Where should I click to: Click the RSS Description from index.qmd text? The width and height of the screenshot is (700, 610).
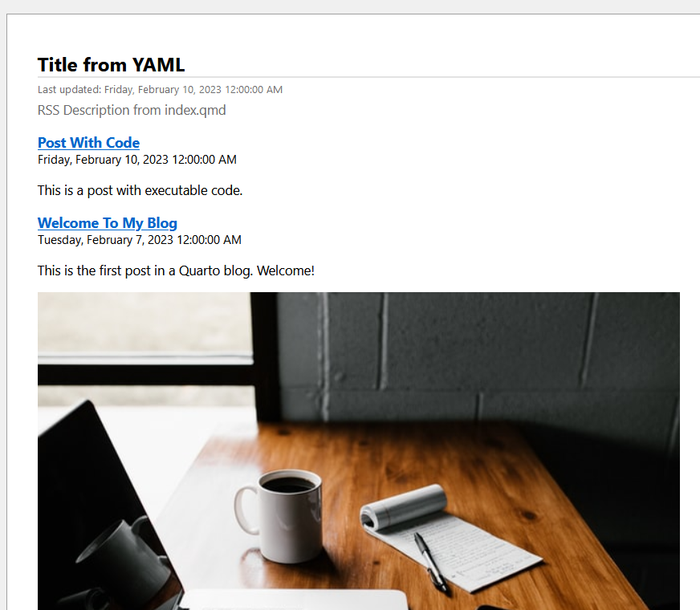click(x=132, y=110)
